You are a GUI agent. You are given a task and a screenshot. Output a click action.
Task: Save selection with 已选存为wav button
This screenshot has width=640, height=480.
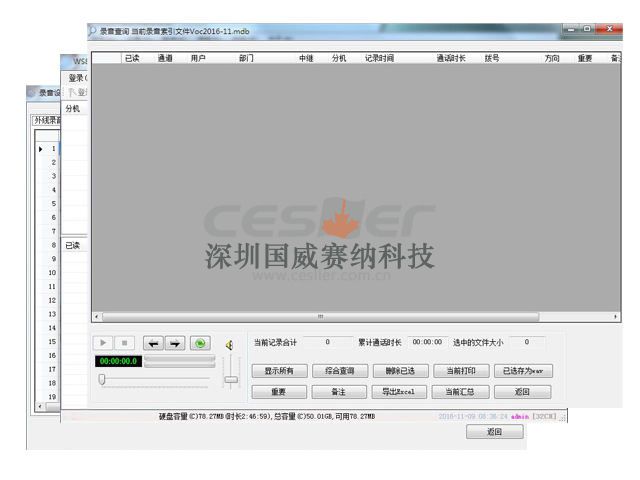(523, 371)
